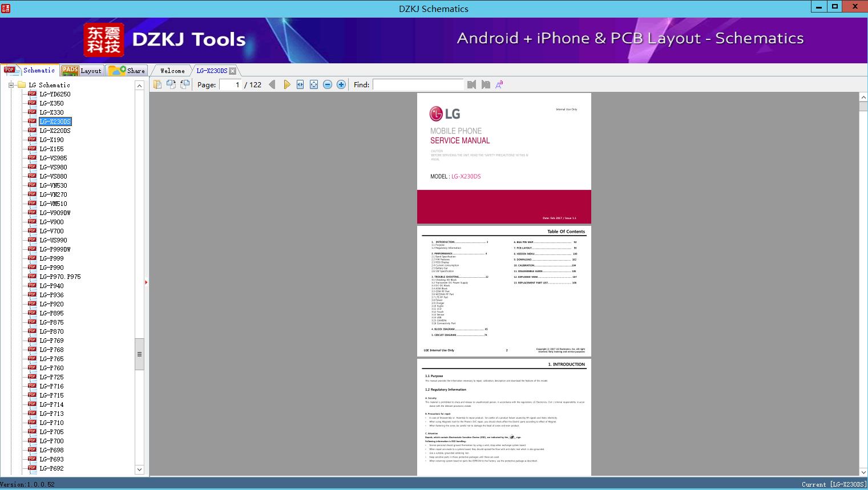Switch to the PADS Layout tab
This screenshot has width=868, height=490.
pyautogui.click(x=82, y=71)
